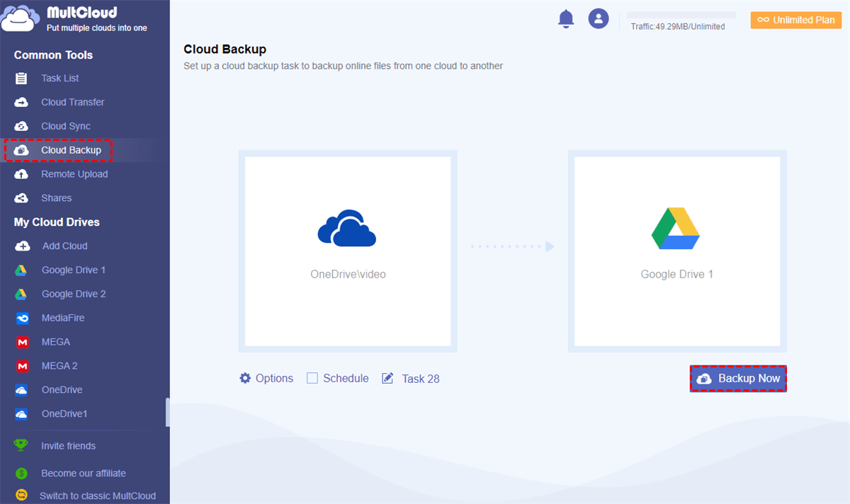Click the task name edit pencil icon

[x=387, y=378]
